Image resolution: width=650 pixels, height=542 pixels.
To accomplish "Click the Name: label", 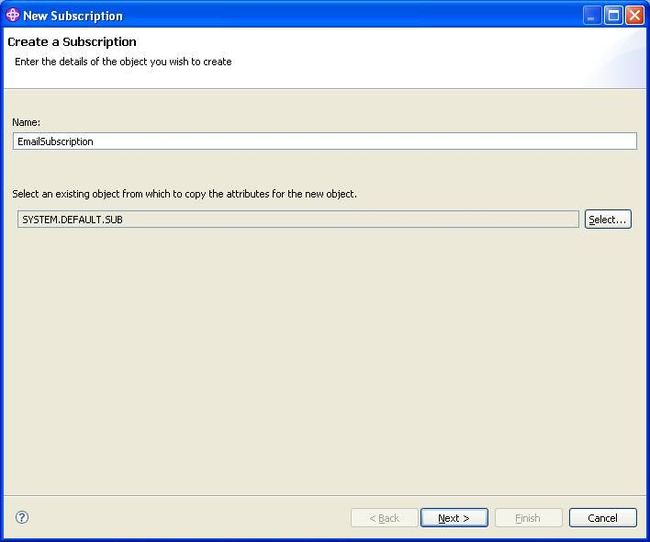I will [x=26, y=122].
